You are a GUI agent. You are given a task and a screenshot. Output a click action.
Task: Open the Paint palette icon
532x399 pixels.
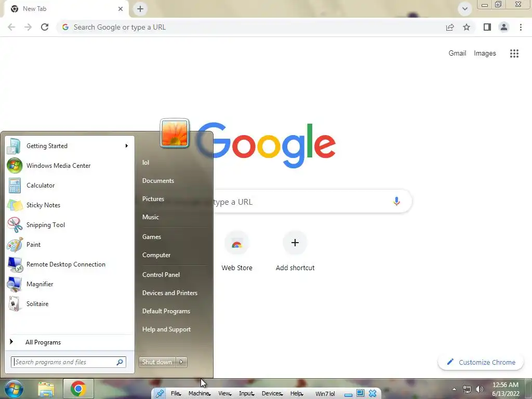coord(15,245)
